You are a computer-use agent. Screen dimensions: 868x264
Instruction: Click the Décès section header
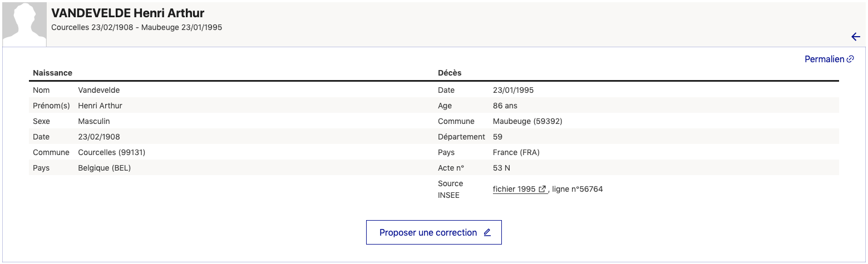[x=450, y=73]
